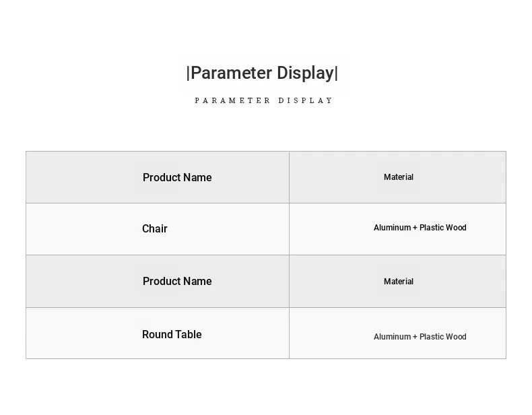Click "Product Name" header above Round Table
The image size is (532, 415).
point(177,281)
